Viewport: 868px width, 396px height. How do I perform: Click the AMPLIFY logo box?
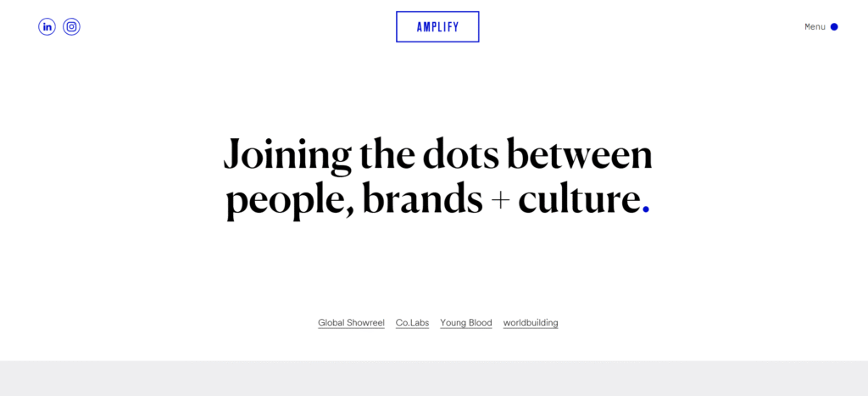(437, 27)
